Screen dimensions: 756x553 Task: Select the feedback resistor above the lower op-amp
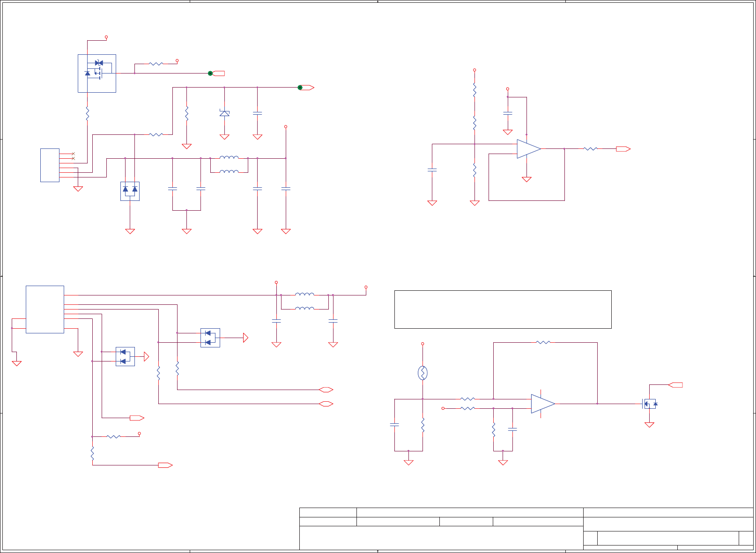click(x=543, y=342)
